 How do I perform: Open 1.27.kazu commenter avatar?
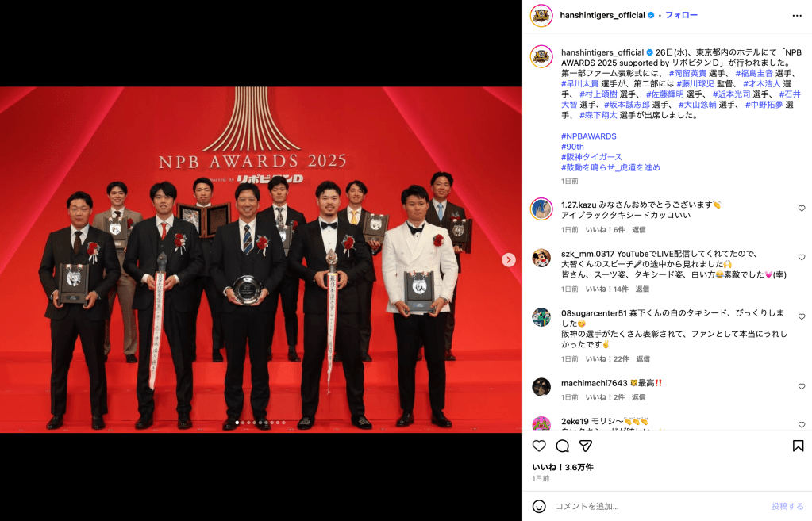pos(541,209)
